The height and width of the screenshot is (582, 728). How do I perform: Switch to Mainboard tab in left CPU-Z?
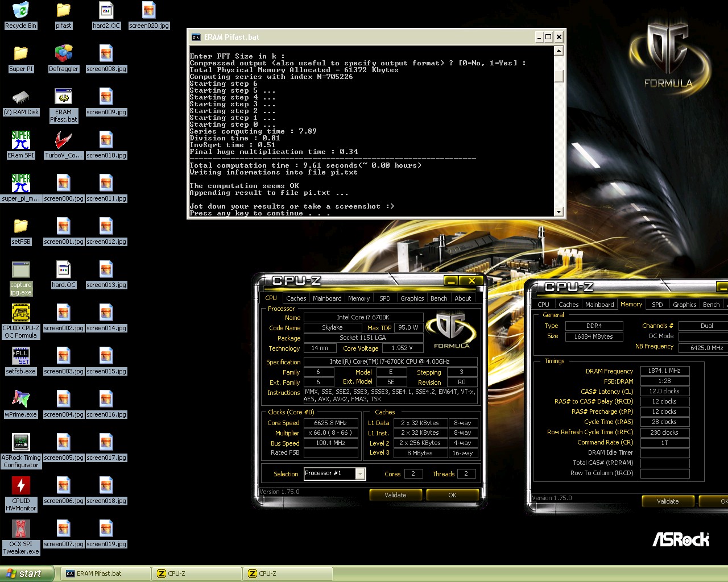327,298
